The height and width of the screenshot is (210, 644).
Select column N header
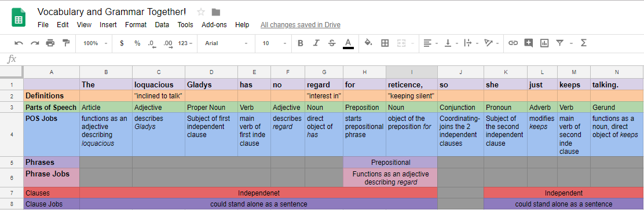click(x=617, y=72)
